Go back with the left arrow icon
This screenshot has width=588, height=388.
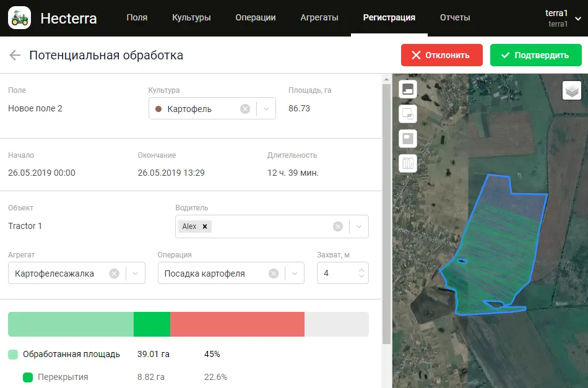(x=15, y=55)
